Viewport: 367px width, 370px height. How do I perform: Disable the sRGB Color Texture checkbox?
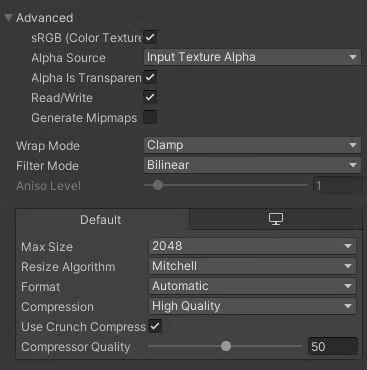pos(150,37)
